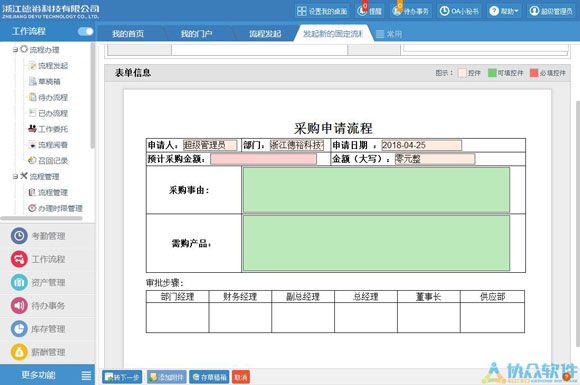Click the main form vertical scrollbar
580x385 pixels.
pyautogui.click(x=578, y=223)
